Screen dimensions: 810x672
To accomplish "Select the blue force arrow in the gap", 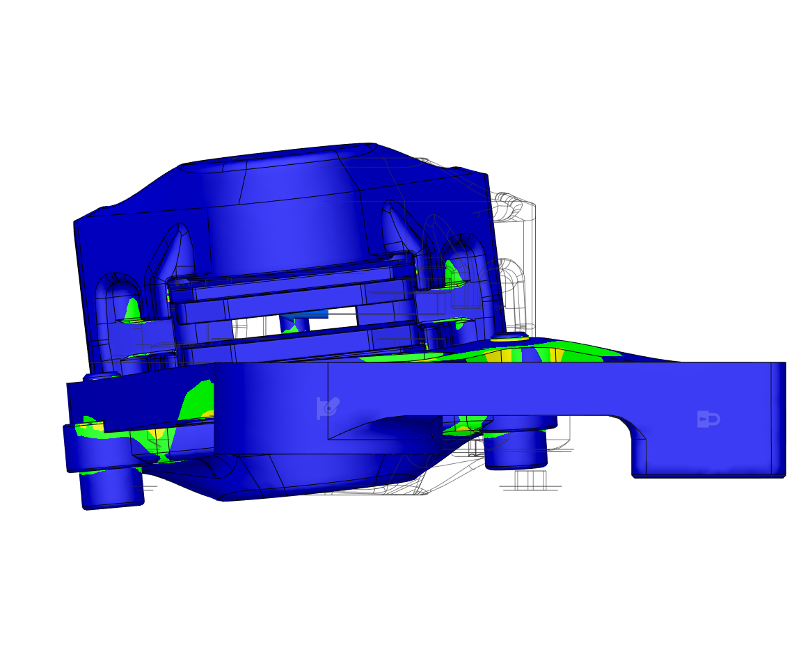I will pos(305,315).
